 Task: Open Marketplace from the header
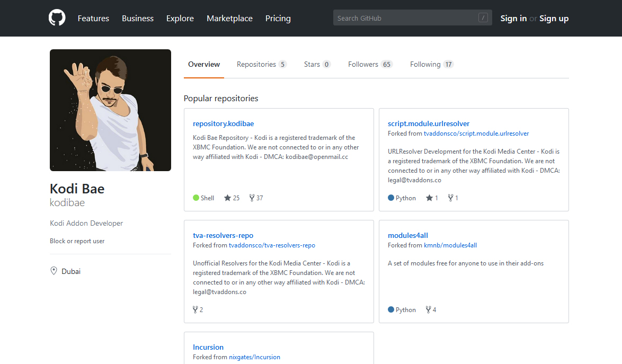(x=230, y=18)
